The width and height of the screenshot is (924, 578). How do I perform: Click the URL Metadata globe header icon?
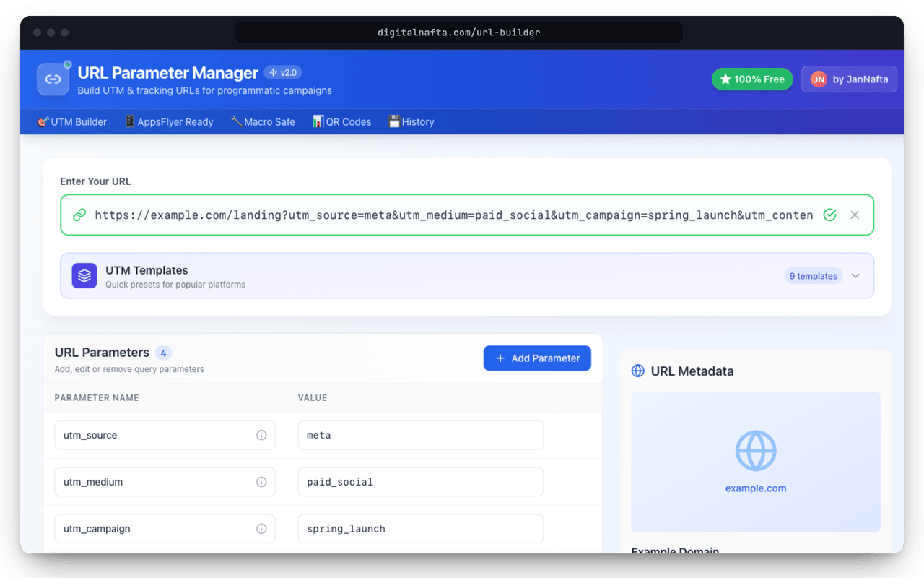(638, 371)
